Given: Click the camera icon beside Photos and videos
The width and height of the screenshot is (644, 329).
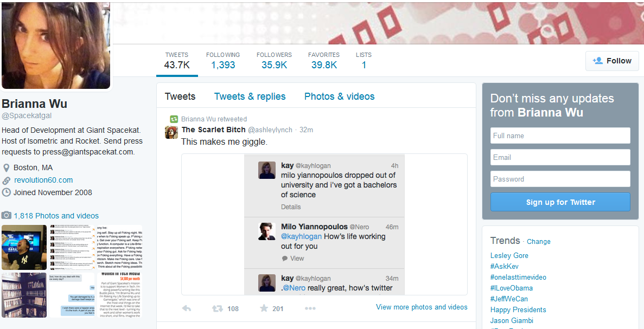Looking at the screenshot, I should 6,215.
